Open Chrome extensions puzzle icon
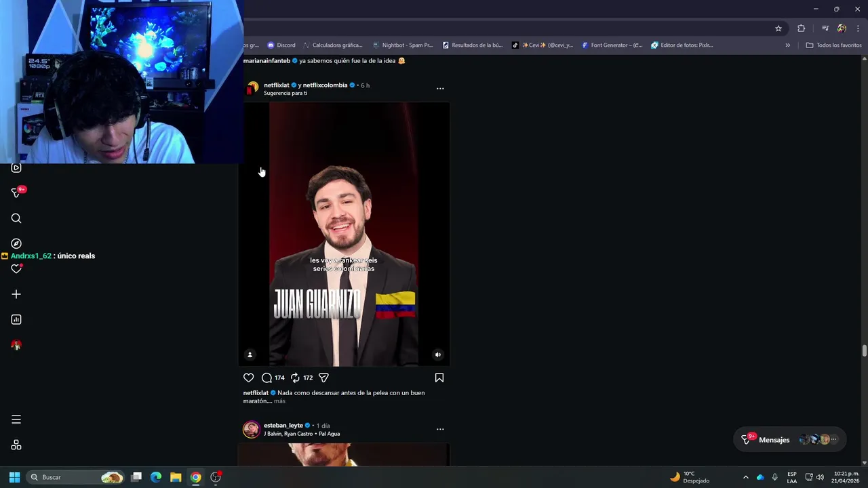The image size is (868, 488). pos(801,28)
